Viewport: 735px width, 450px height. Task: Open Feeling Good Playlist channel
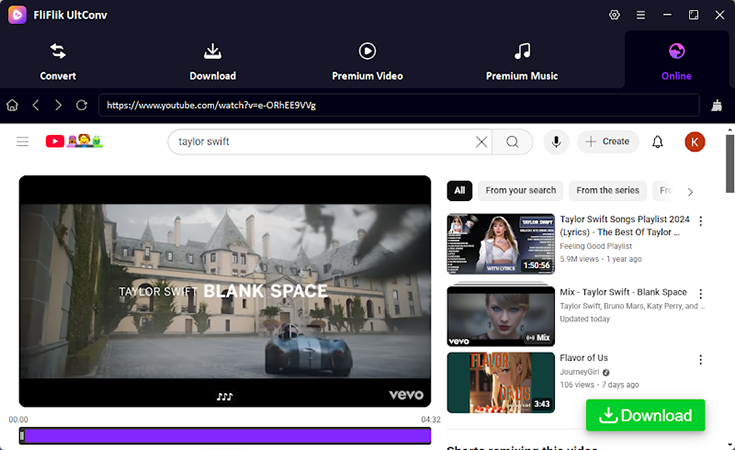[596, 246]
